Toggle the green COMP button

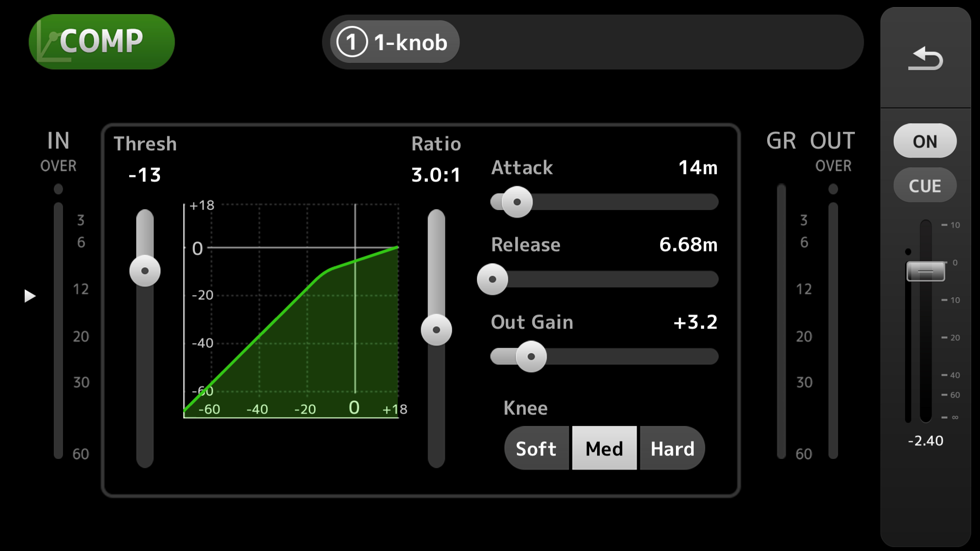pos(101,42)
